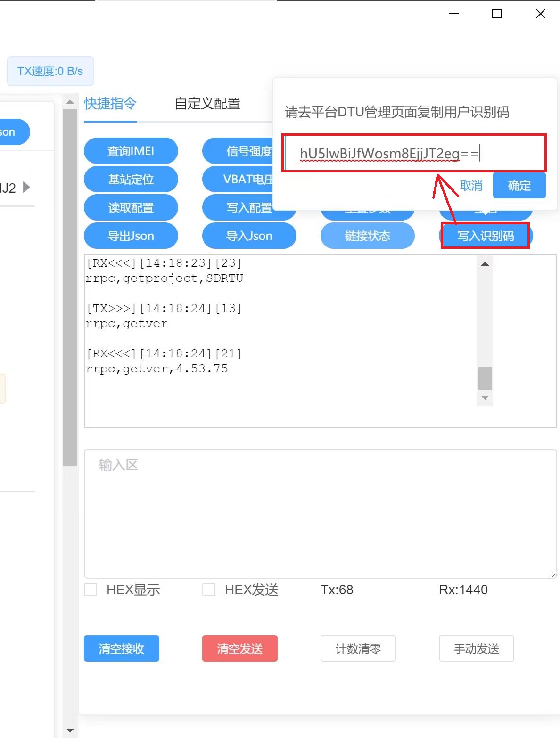Click the input area resize grip corner
The width and height of the screenshot is (560, 738).
[552, 574]
